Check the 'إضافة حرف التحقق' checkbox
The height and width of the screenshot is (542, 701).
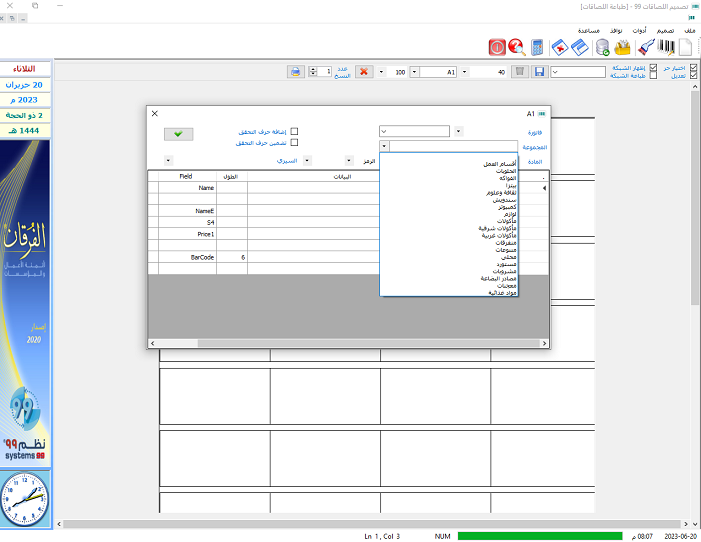pos(294,131)
